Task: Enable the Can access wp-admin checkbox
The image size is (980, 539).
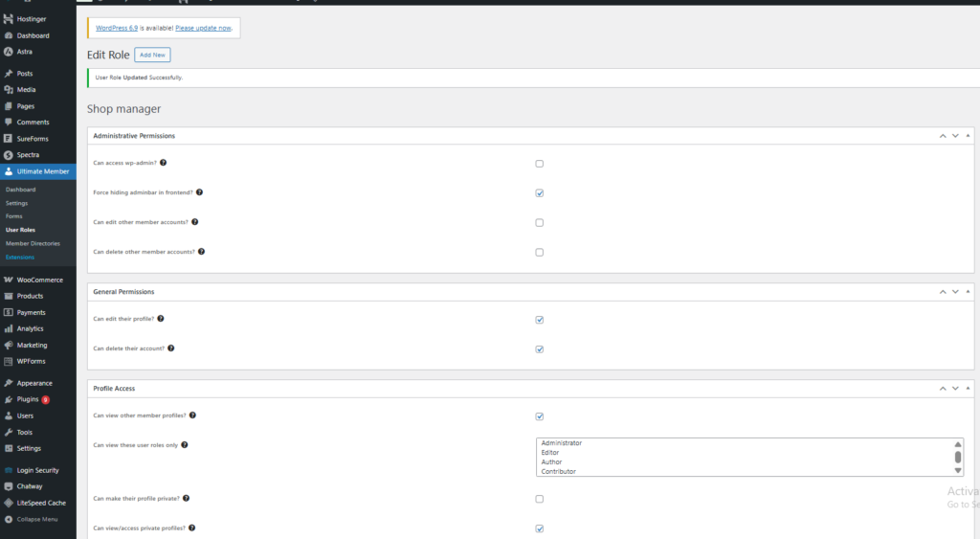Action: click(540, 164)
